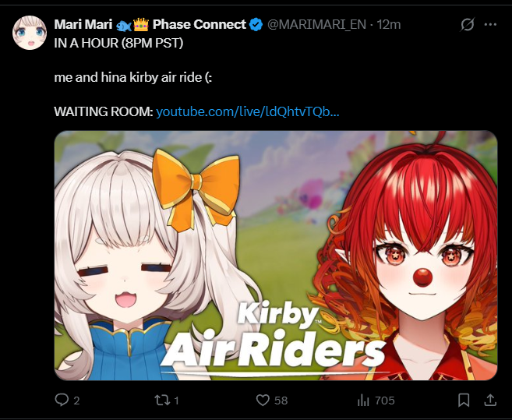Open the Grok explain-post icon
The width and height of the screenshot is (512, 420).
(468, 24)
